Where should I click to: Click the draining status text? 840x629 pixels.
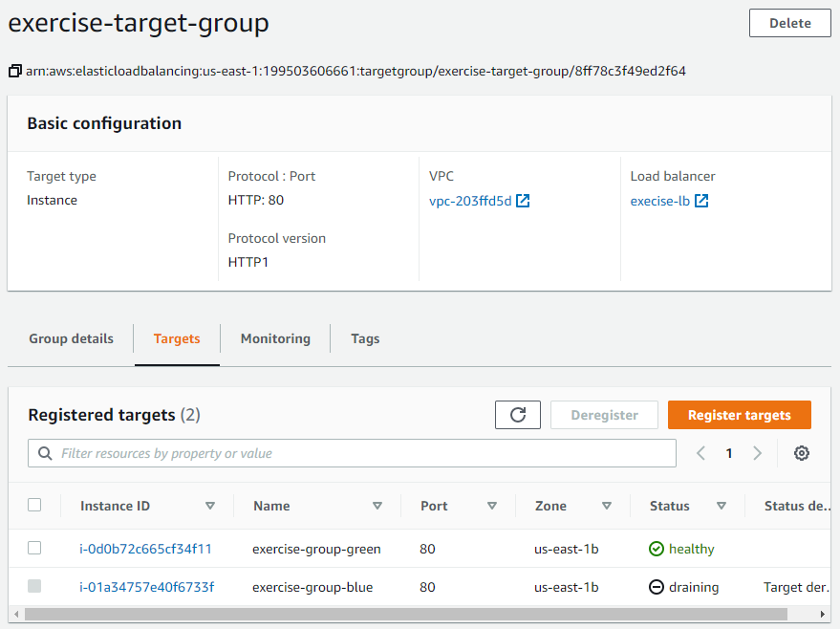(694, 587)
